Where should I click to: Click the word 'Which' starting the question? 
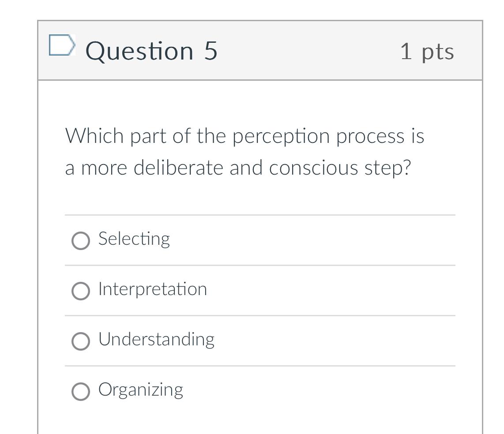[94, 135]
